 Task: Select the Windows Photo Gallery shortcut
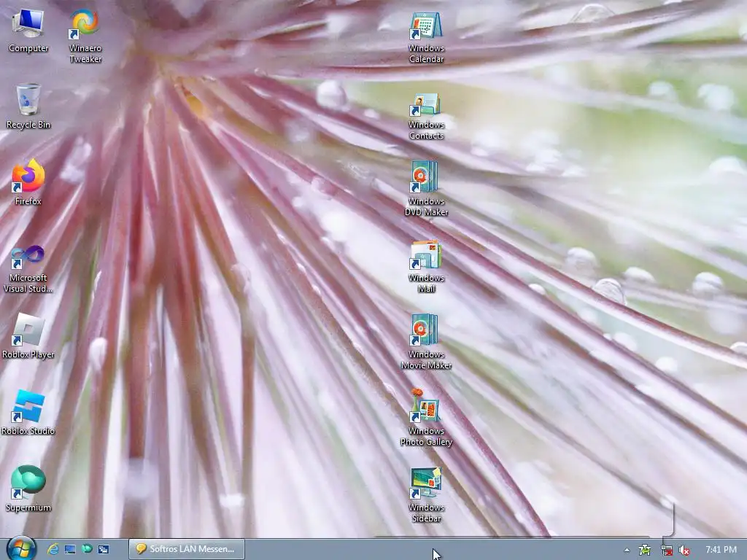coord(426,418)
